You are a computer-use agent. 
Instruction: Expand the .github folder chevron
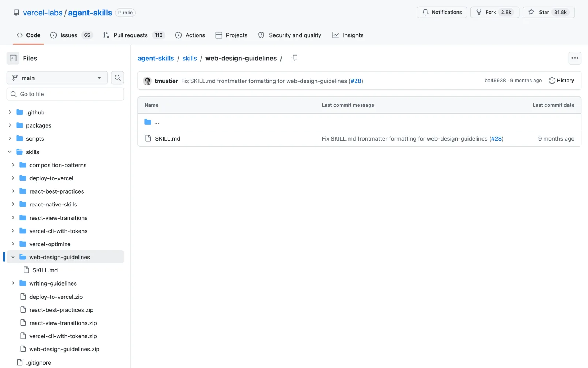click(10, 112)
